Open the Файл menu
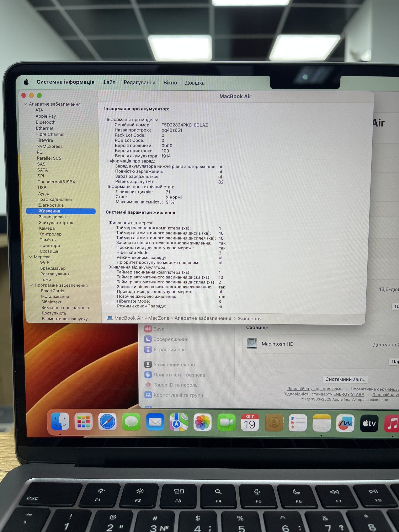 [x=109, y=82]
